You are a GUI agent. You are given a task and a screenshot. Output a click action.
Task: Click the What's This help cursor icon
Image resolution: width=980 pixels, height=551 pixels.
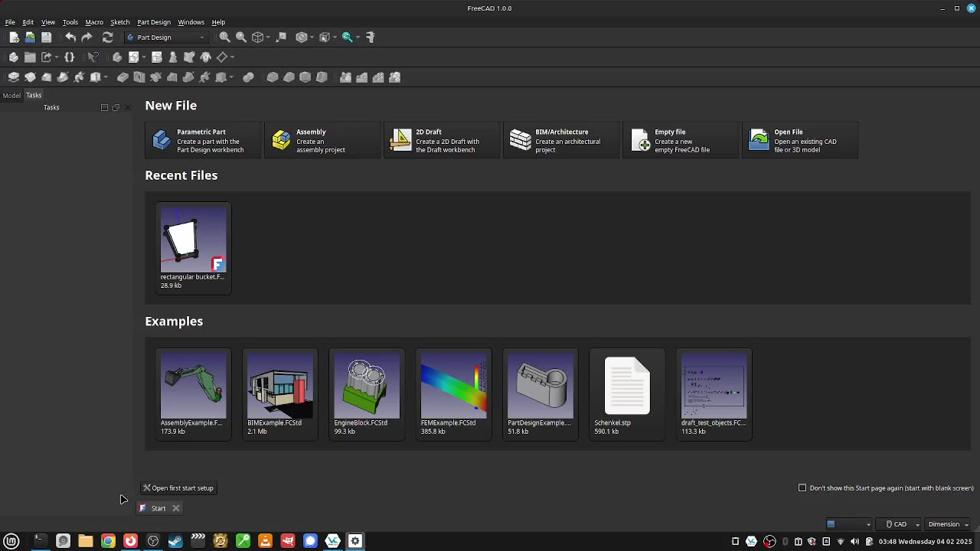click(93, 57)
